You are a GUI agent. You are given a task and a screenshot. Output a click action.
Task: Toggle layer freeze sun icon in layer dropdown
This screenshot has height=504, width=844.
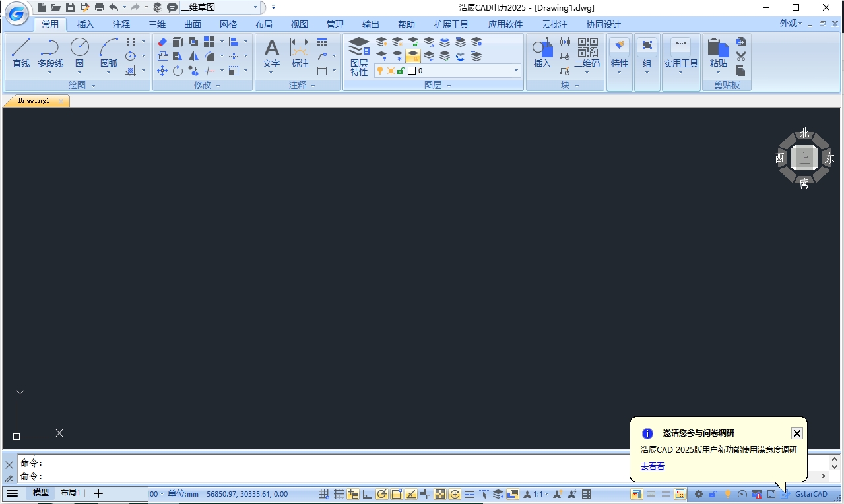[391, 71]
